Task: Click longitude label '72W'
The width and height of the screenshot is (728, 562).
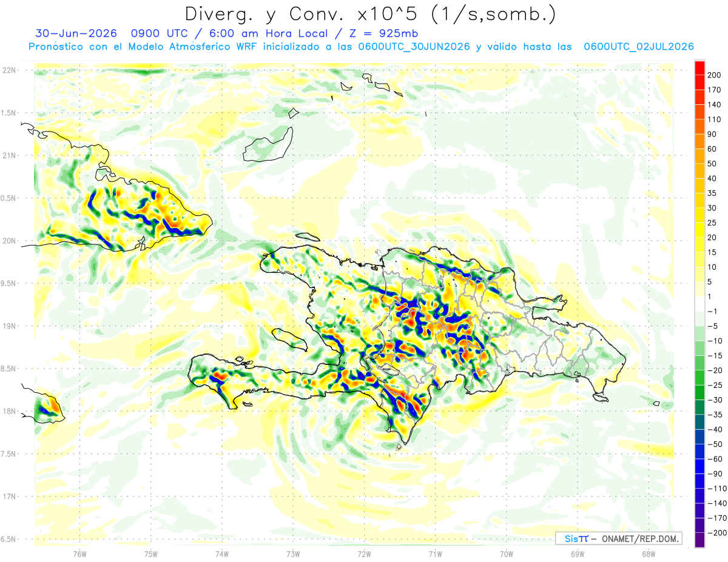Action: 364,554
